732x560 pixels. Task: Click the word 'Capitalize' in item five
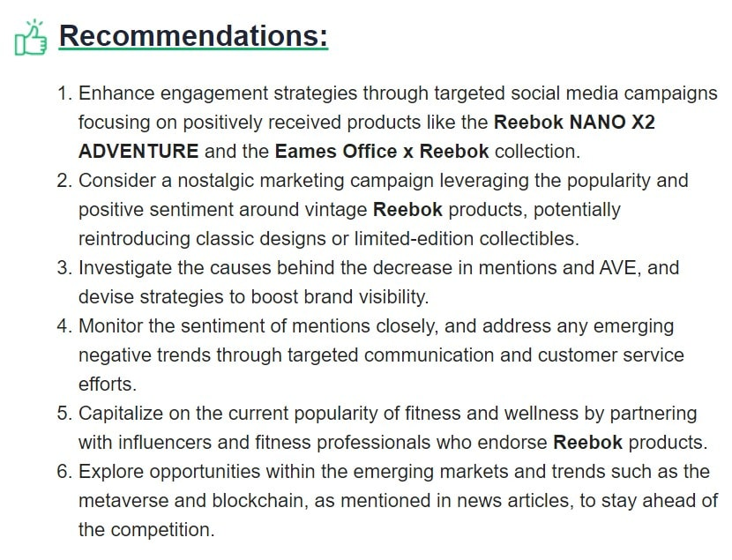click(x=121, y=414)
